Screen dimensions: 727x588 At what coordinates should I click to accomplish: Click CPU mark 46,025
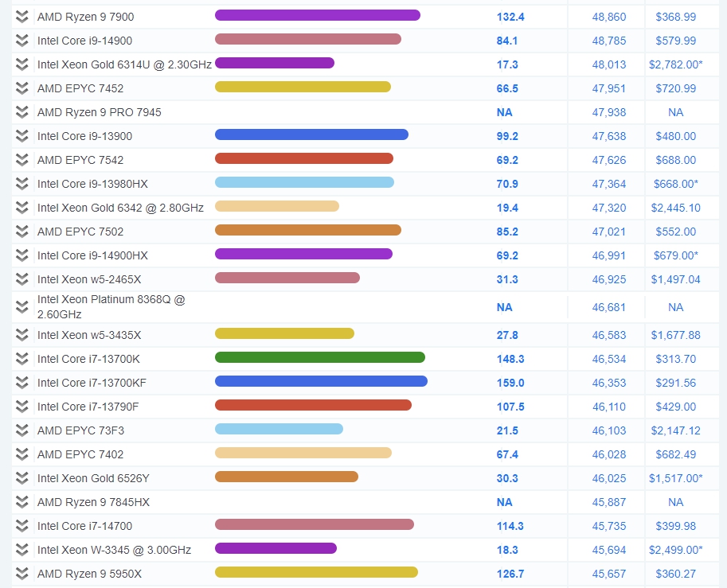(609, 479)
